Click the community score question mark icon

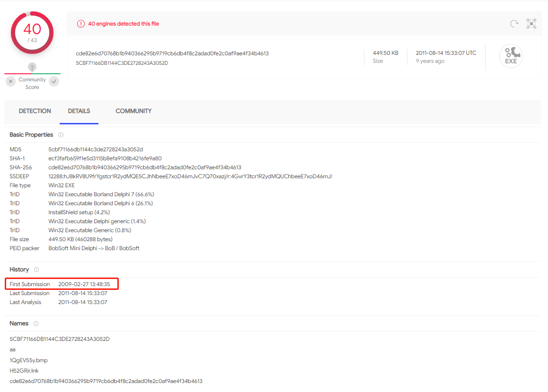coord(32,67)
